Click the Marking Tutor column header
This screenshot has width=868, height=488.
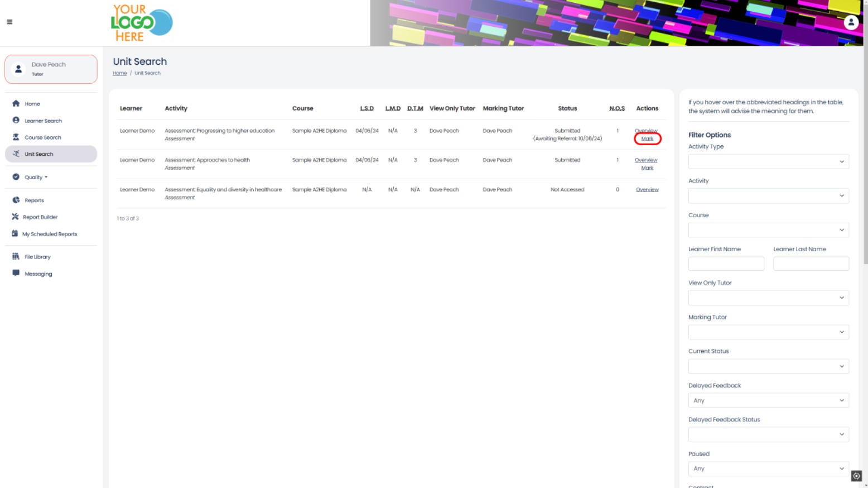point(503,108)
